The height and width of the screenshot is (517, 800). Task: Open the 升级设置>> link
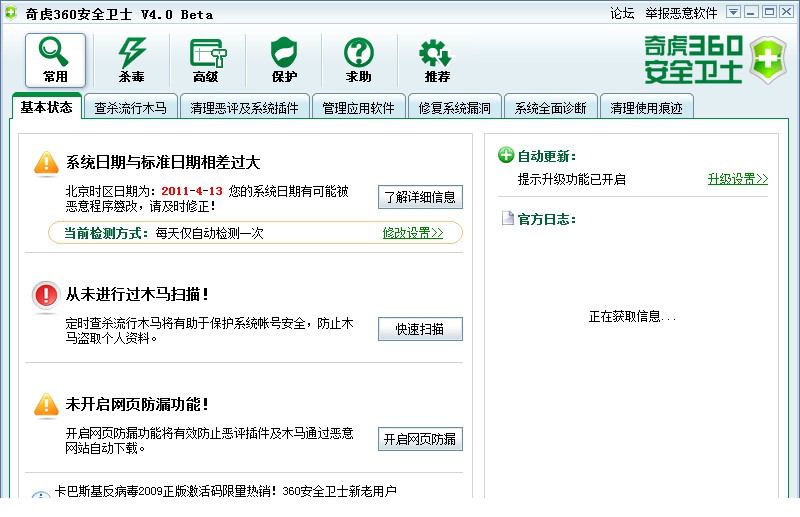[738, 179]
